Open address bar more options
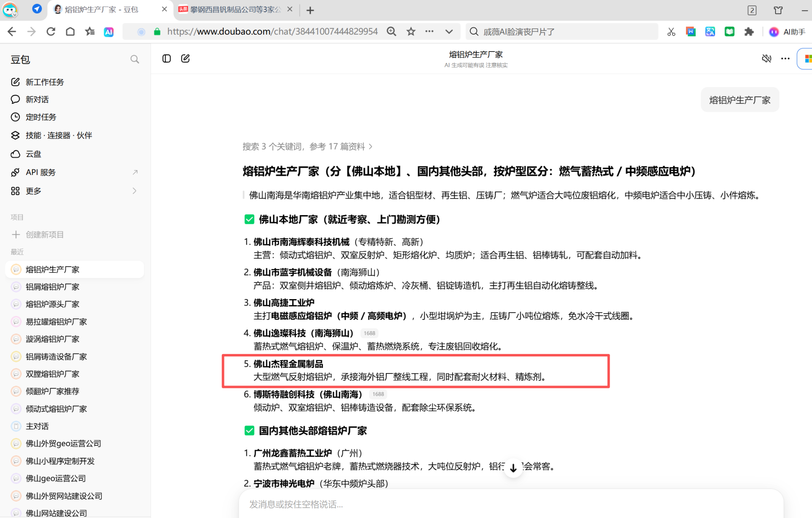 tap(429, 32)
